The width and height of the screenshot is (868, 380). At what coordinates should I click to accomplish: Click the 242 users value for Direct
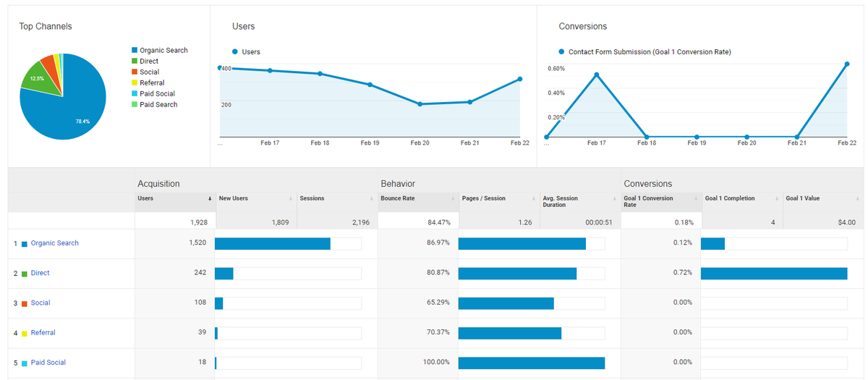pos(200,273)
